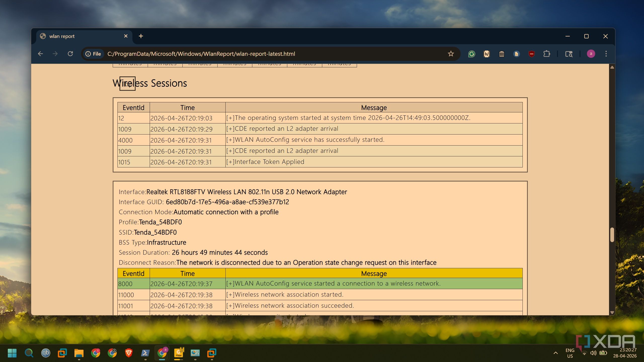Select the BSS Type Infrastructure value

[x=167, y=243]
